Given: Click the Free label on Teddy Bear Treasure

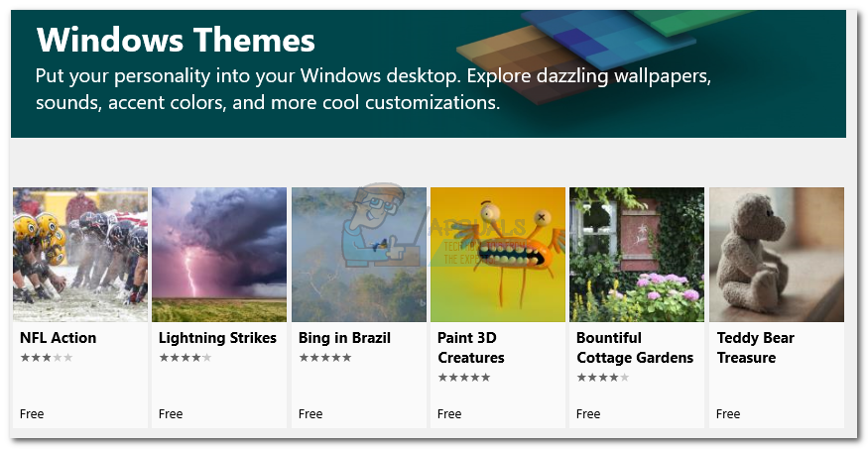Looking at the screenshot, I should coord(728,413).
